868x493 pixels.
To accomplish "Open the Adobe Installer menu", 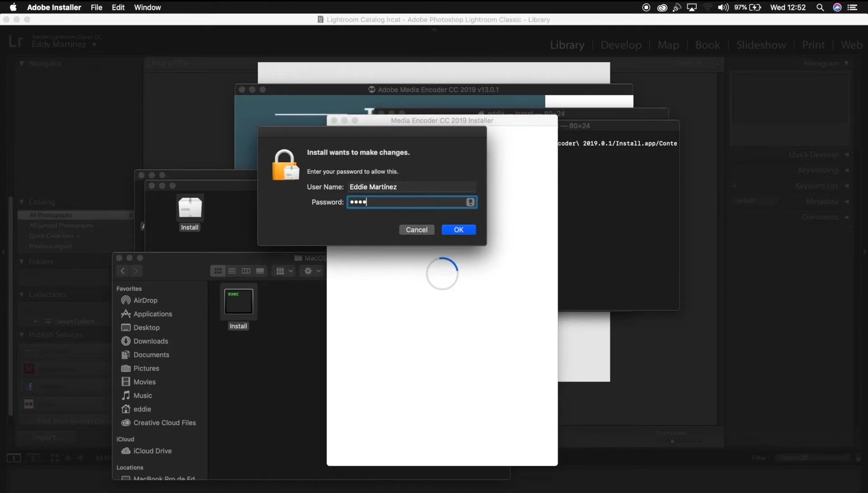I will click(x=54, y=7).
